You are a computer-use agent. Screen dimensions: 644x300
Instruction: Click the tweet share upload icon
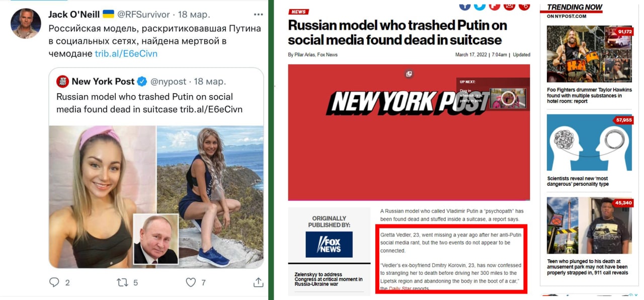[258, 282]
